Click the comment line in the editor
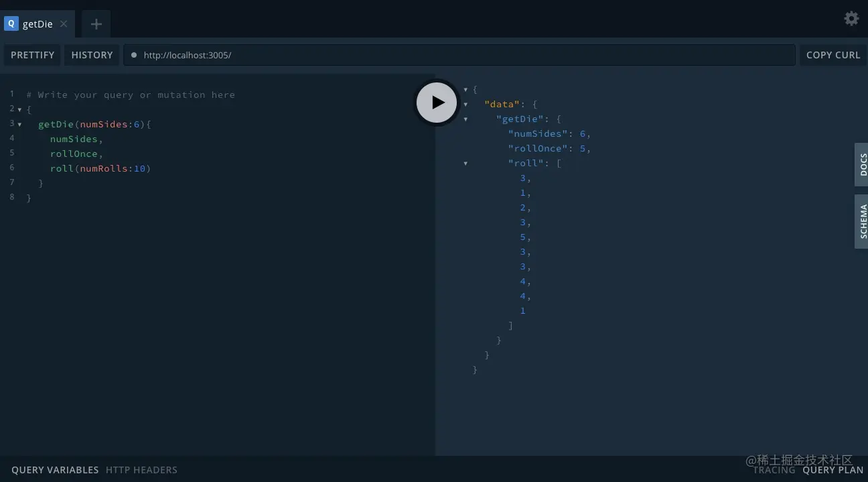 click(x=131, y=95)
